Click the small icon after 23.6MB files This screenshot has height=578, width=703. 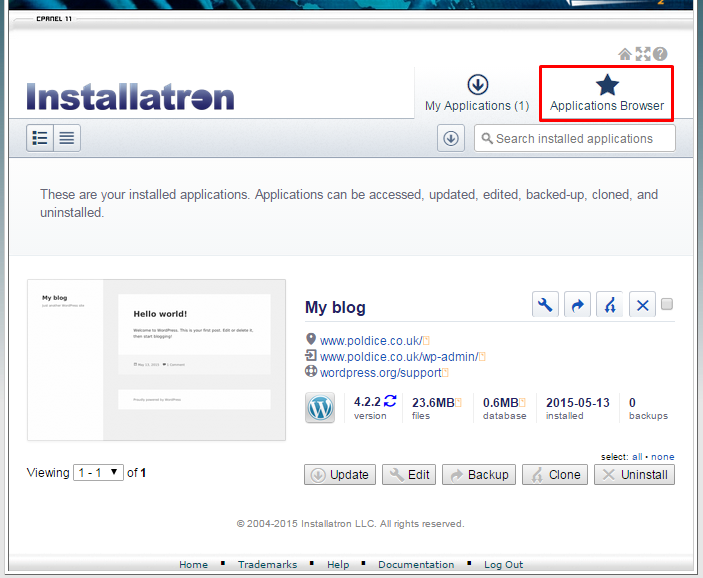tap(458, 403)
